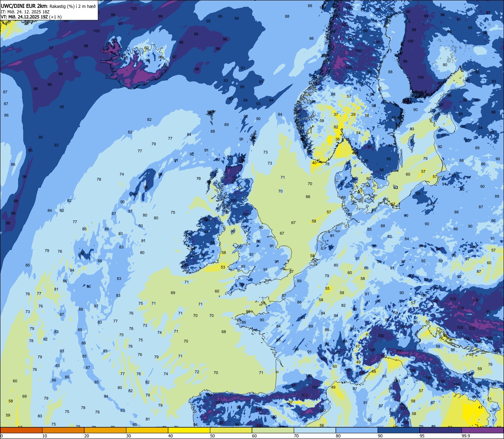Select the medium blue 80–90 legend segment
Screen dimensions: 504x439
[x=357, y=430]
